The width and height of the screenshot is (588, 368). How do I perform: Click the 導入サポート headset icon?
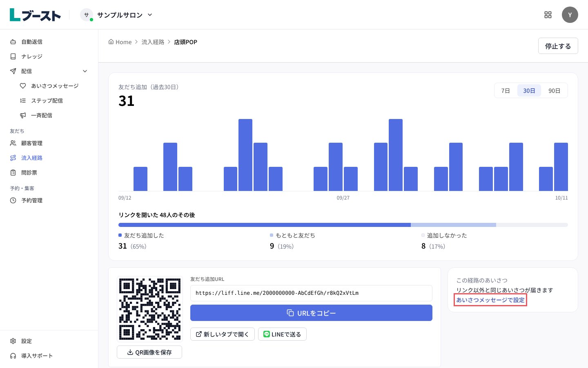coord(13,356)
